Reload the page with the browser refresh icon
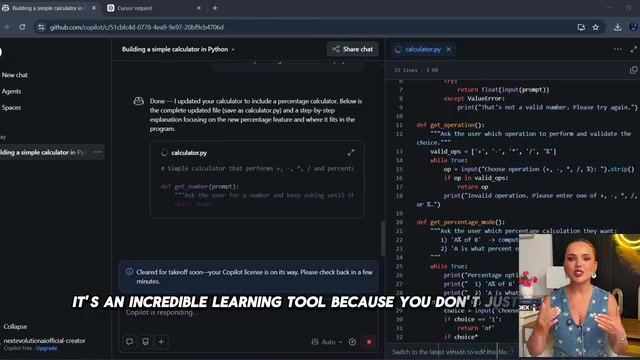 pyautogui.click(x=22, y=27)
